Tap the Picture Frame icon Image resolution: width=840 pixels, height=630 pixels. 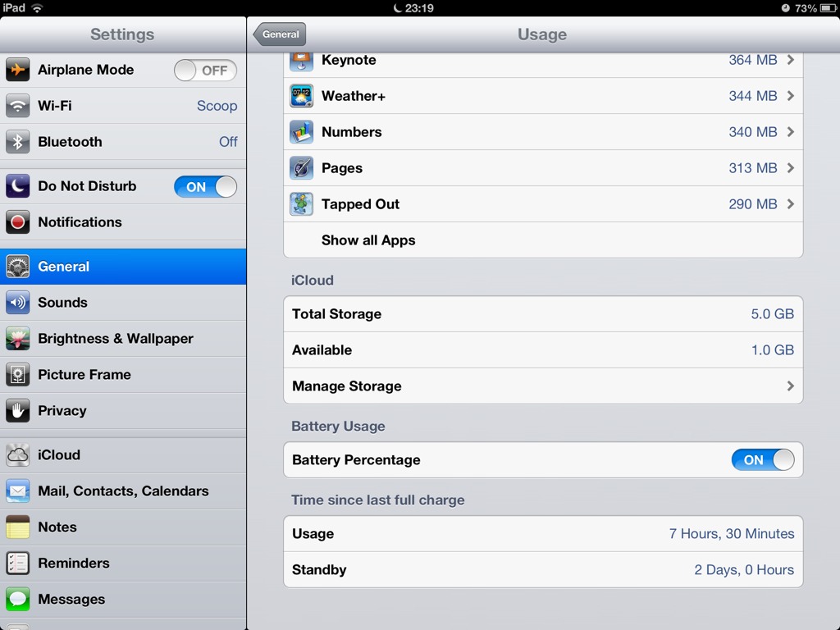pyautogui.click(x=18, y=374)
